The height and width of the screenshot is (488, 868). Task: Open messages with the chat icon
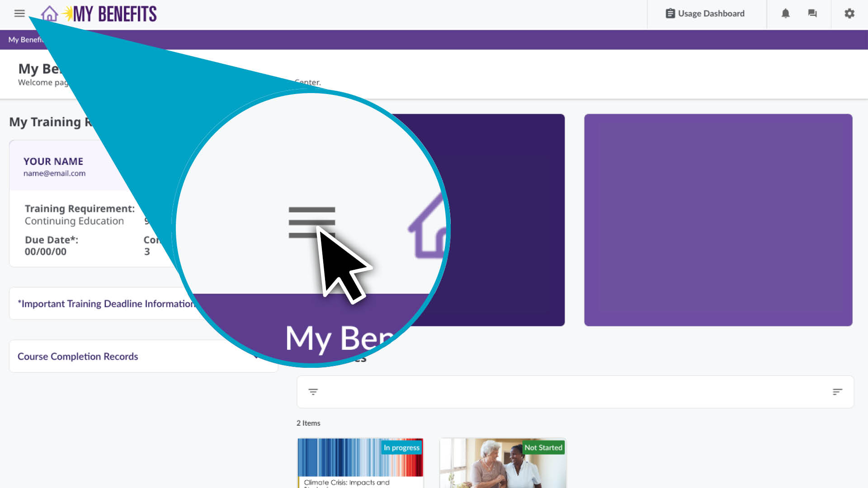click(x=812, y=14)
